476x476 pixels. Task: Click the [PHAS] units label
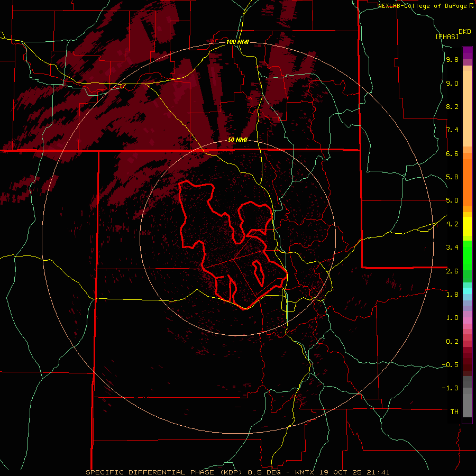[447, 36]
